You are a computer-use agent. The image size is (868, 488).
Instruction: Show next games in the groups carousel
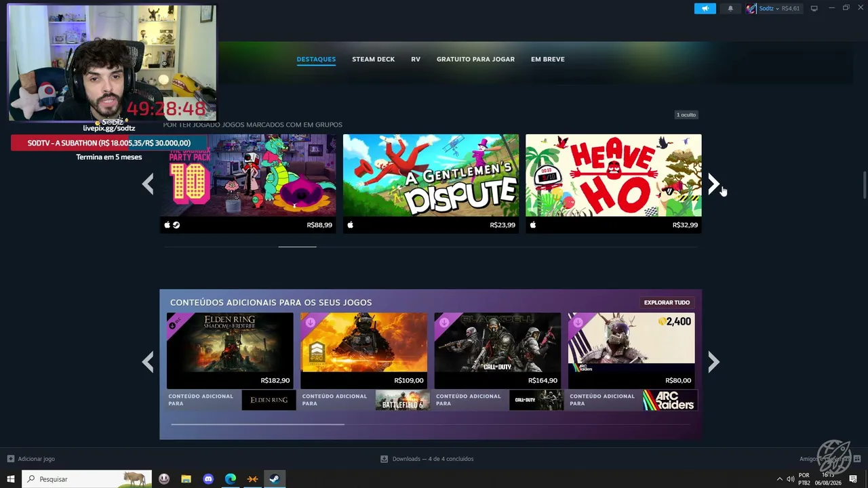713,184
